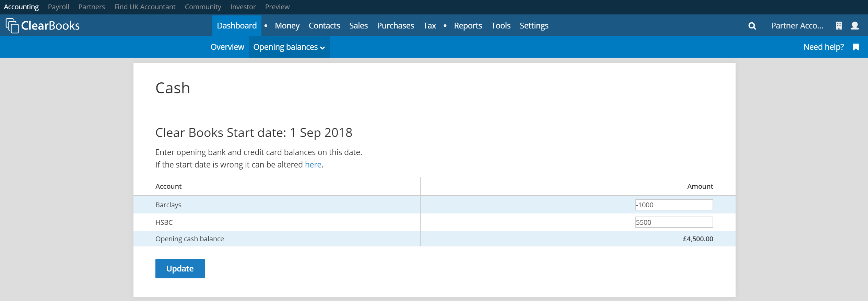868x301 pixels.
Task: Click Find UK Accountant link
Action: point(145,7)
